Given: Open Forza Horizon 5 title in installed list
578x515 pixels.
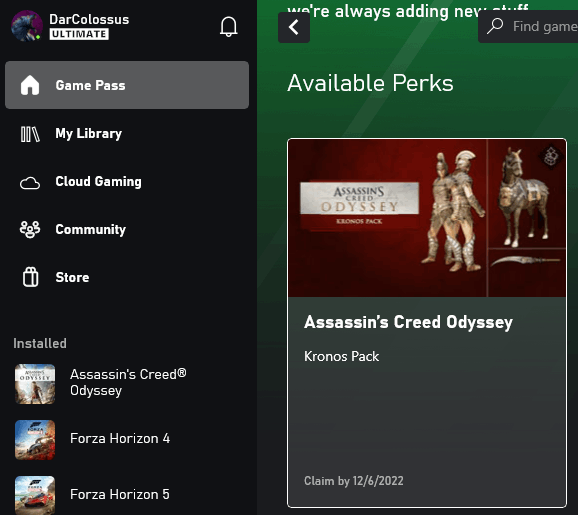Looking at the screenshot, I should point(120,494).
